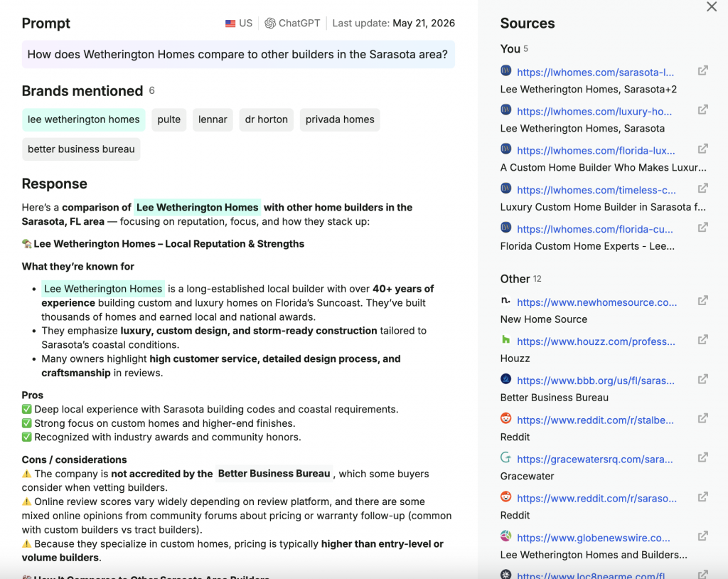
Task: Open external link for globenewswire source
Action: coord(703,536)
